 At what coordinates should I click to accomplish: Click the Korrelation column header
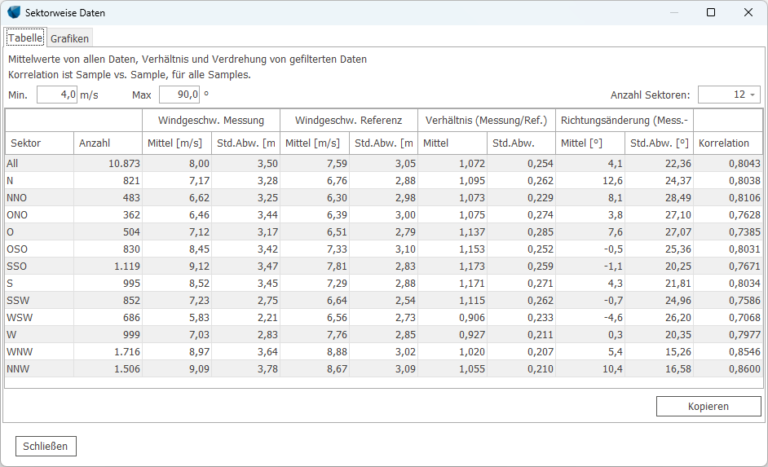[x=724, y=143]
